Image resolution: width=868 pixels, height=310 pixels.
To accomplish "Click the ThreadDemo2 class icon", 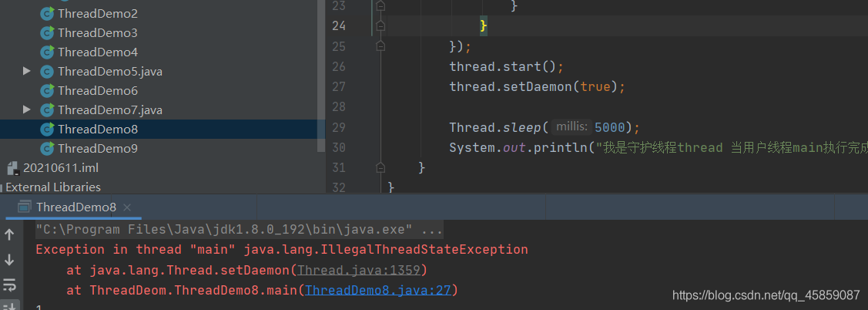I will coord(48,13).
